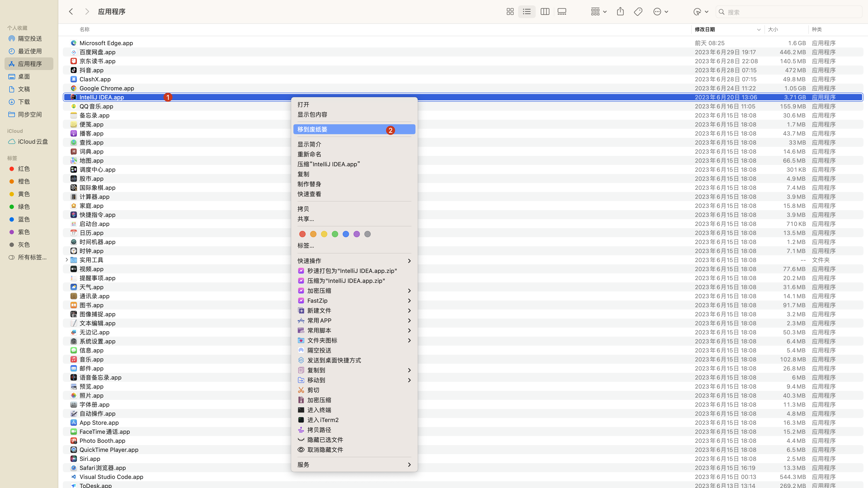
Task: Expand the 文件夹图标 submenu
Action: (x=354, y=340)
